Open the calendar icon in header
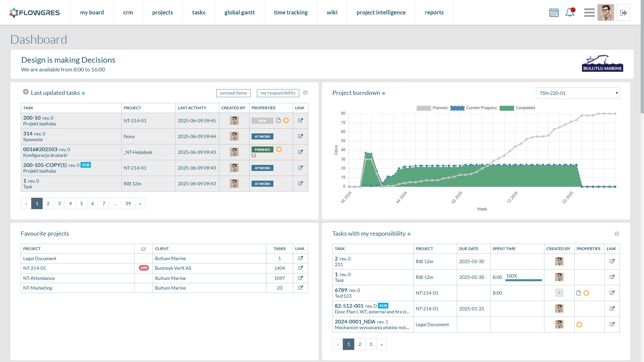Screen dimensions: 644x362 pos(554,13)
